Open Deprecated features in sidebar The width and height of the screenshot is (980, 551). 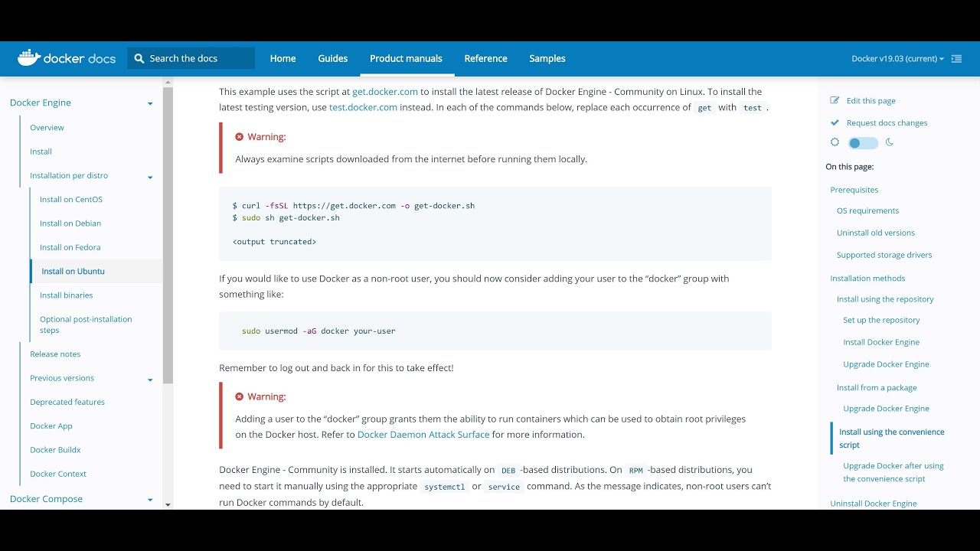[67, 402]
